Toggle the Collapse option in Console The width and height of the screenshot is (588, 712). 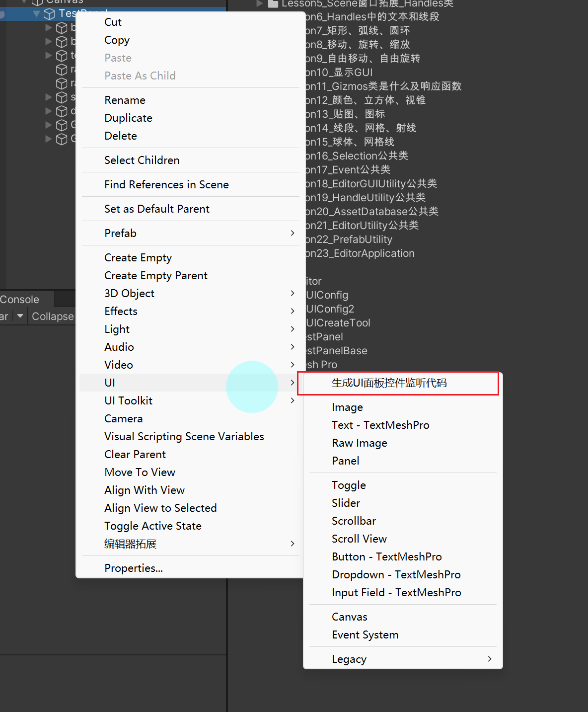(x=52, y=316)
